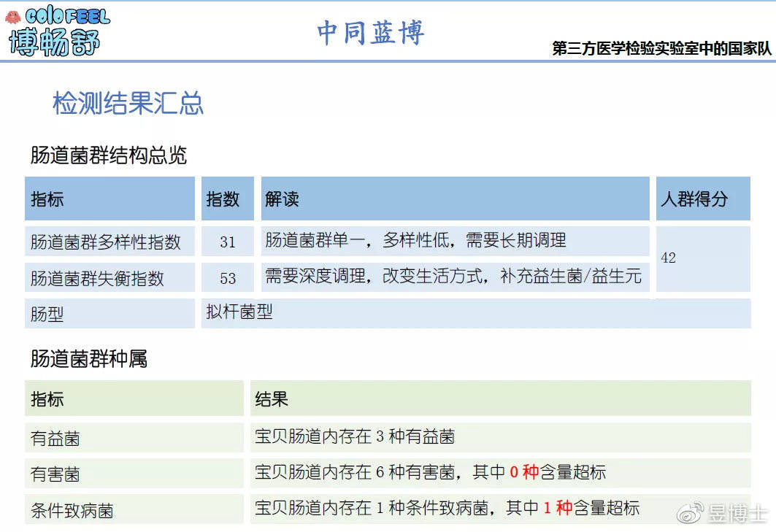
Task: Click the 人群得分 column header
Action: [703, 198]
